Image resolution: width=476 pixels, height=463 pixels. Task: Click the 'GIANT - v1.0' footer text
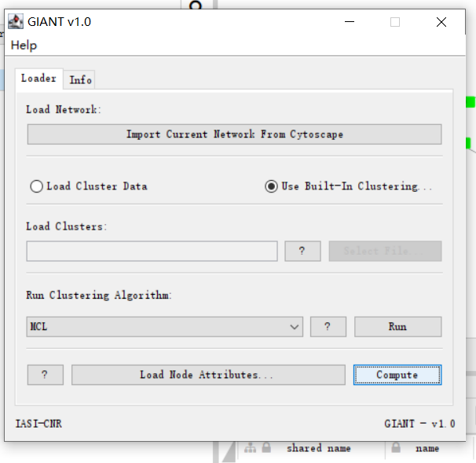[x=419, y=424]
